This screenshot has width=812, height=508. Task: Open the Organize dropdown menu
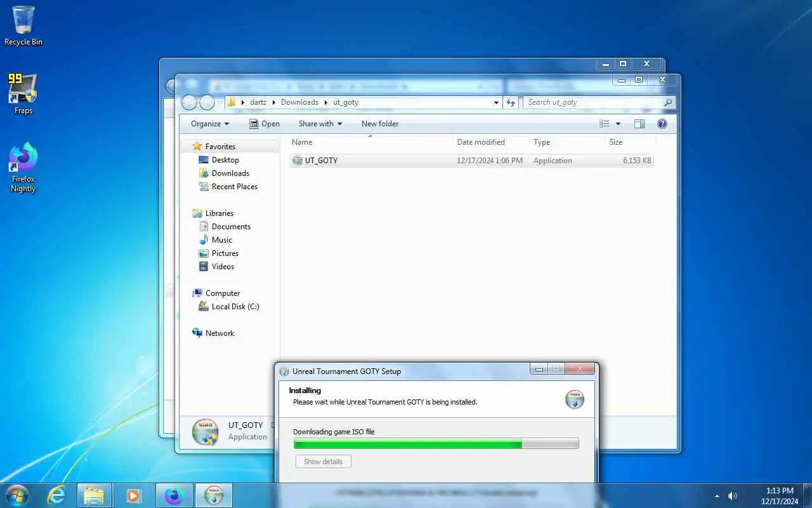pos(210,124)
